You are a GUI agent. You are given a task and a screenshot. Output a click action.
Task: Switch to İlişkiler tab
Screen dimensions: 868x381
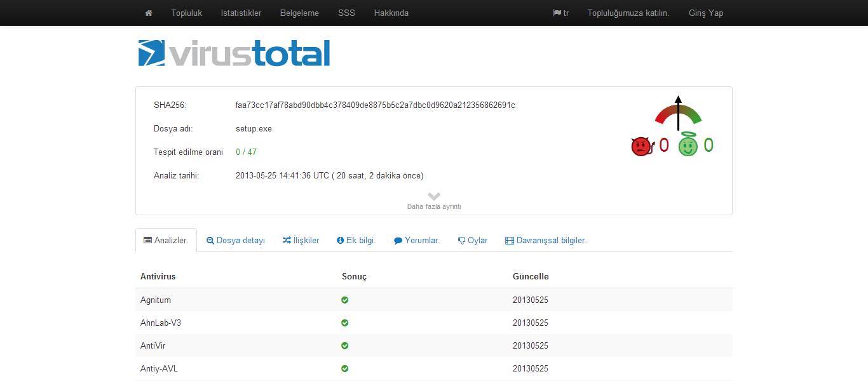pyautogui.click(x=301, y=241)
